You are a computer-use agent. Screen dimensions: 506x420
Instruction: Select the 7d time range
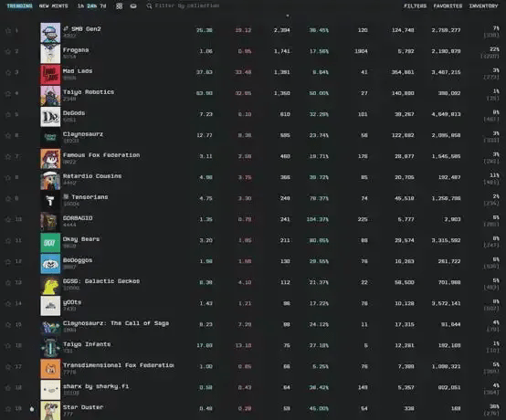coord(103,6)
